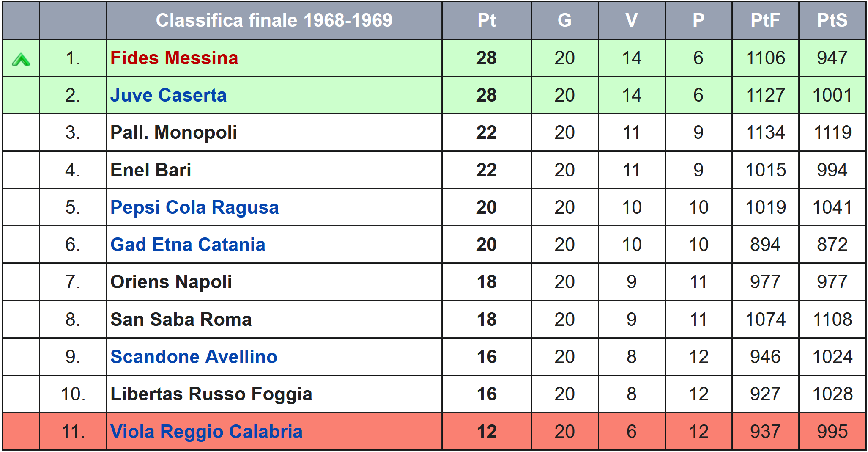This screenshot has height=452, width=868.
Task: Select the Pall. Monopoli team cell
Action: tap(274, 132)
